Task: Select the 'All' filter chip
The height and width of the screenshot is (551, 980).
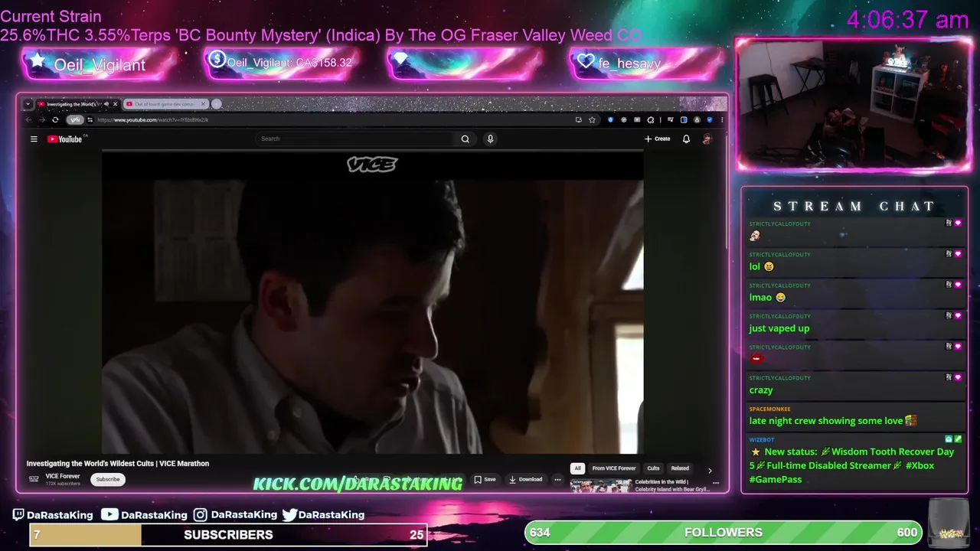Action: pyautogui.click(x=577, y=468)
